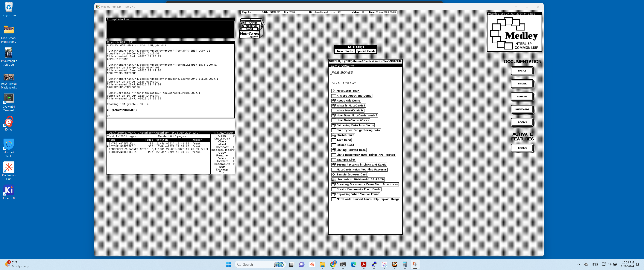The image size is (644, 270).
Task: Open the TigerVNC viewer taskbar icon
Action: pyautogui.click(x=394, y=264)
